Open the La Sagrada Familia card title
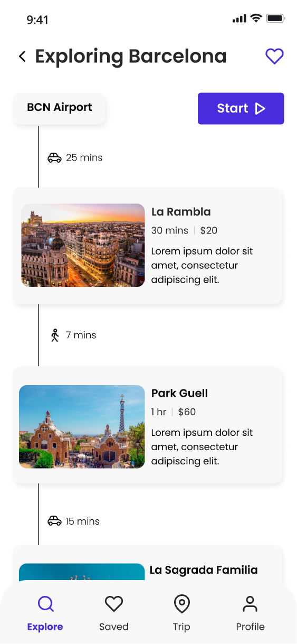Viewport: 297px width, 644px height. click(x=204, y=570)
